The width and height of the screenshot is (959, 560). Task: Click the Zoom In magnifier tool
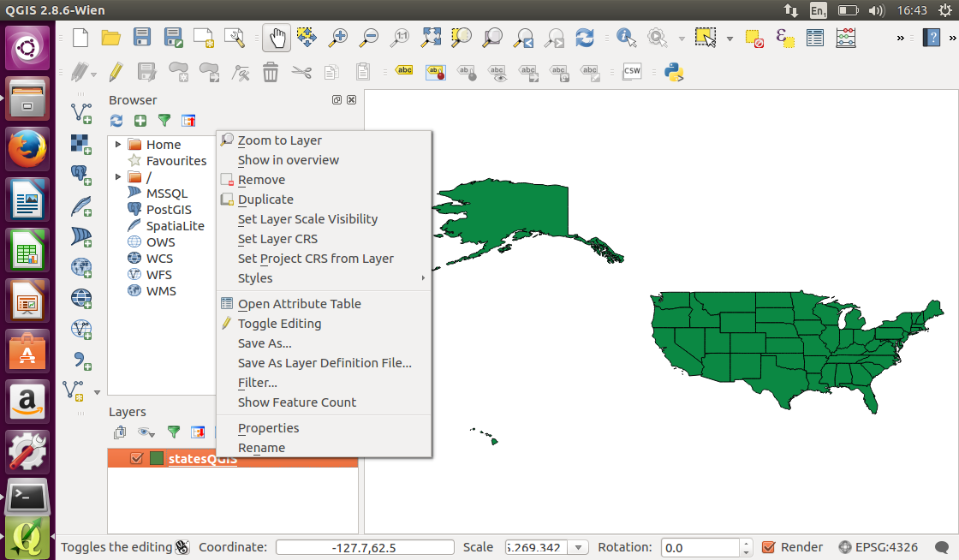tap(337, 38)
